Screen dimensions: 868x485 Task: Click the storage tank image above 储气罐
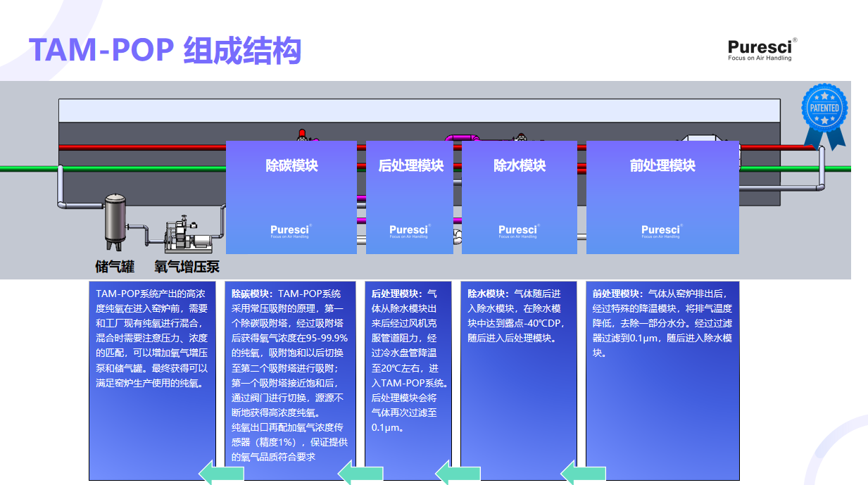point(115,221)
